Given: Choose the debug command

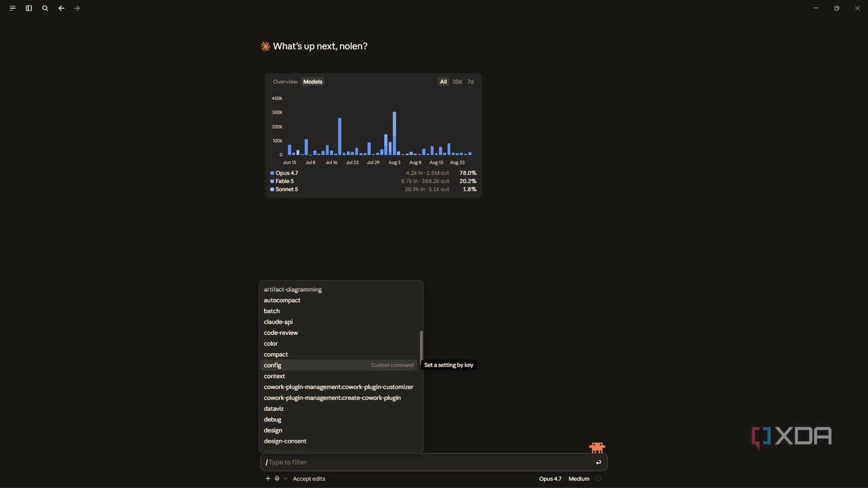Looking at the screenshot, I should click(339, 420).
